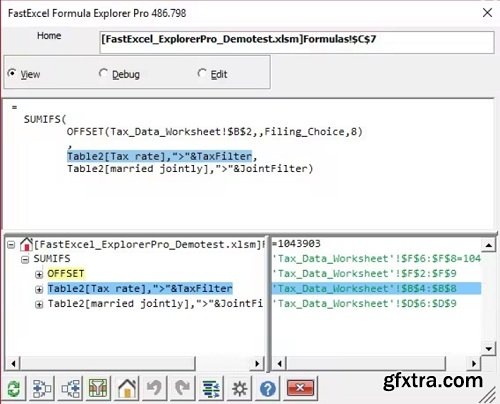Click the tree pane left scroll arrow

coord(13,363)
